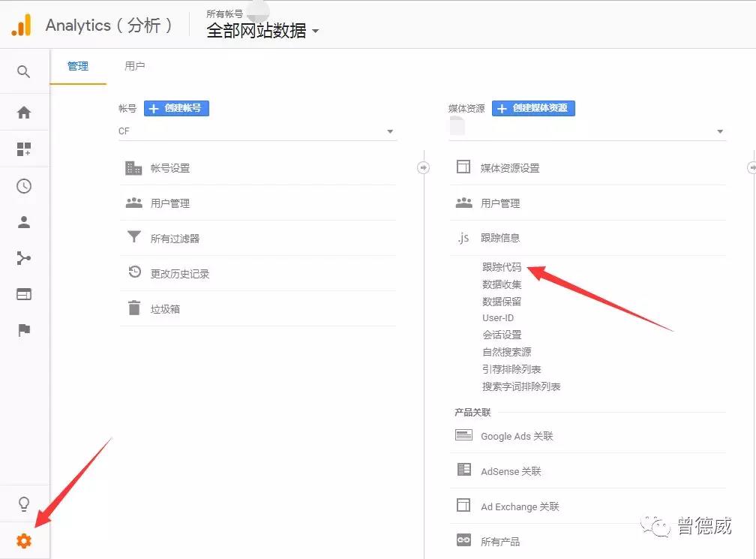Viewport: 756px width, 559px height.
Task: Click the 垃圾箱 trash icon
Action: [x=133, y=308]
